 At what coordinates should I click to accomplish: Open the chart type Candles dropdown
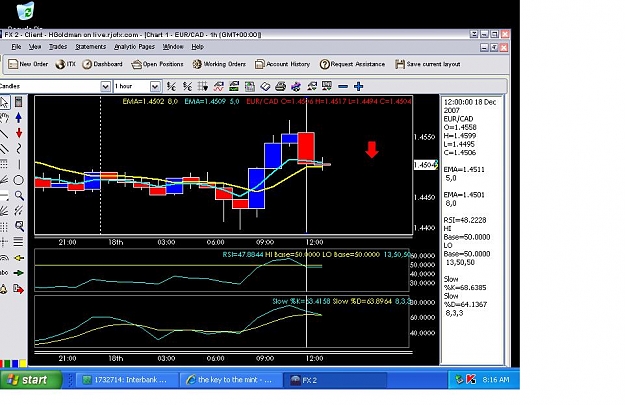click(x=105, y=86)
